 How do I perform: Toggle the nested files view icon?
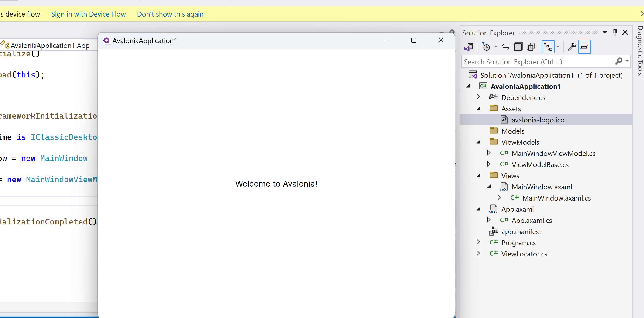click(548, 47)
